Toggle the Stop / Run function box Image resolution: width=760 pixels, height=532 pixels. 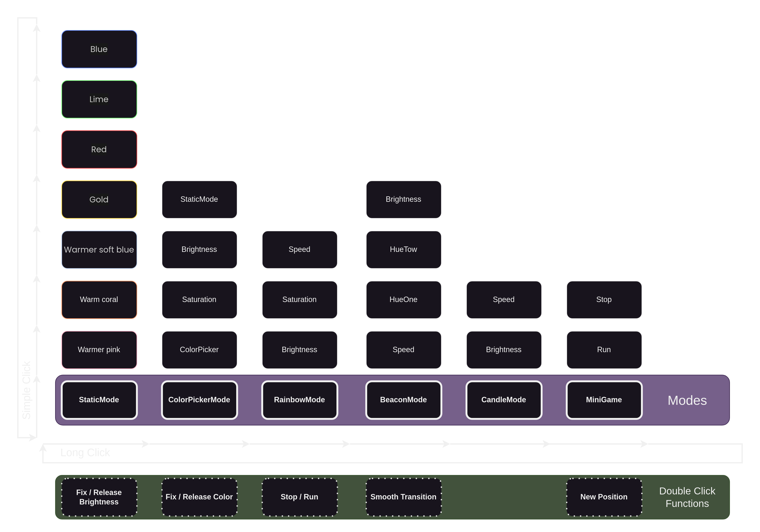299,497
